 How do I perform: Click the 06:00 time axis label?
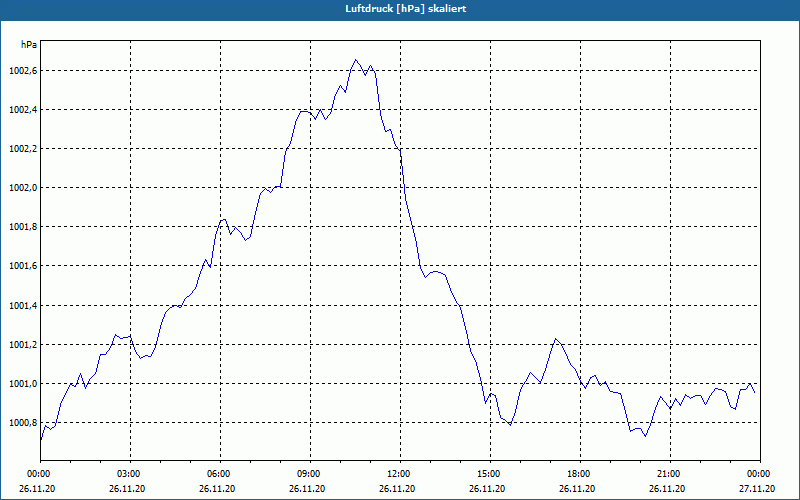220,474
